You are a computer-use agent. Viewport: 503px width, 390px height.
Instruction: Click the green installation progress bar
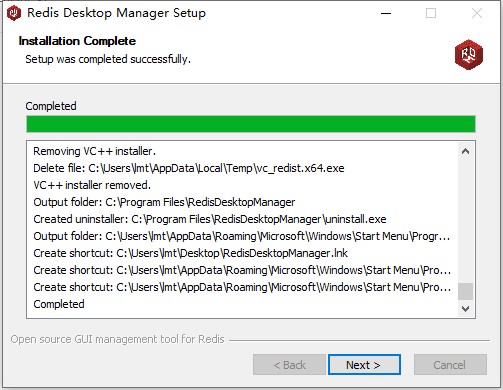pyautogui.click(x=251, y=124)
